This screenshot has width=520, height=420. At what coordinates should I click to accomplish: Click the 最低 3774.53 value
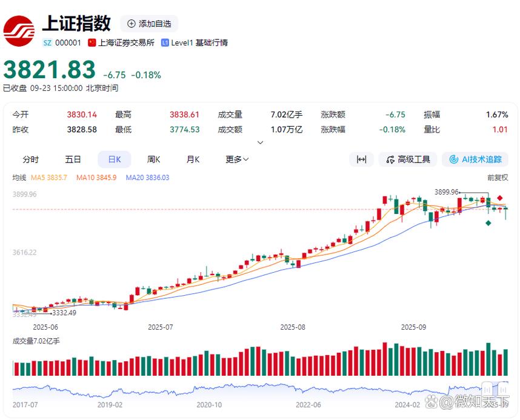pyautogui.click(x=185, y=130)
